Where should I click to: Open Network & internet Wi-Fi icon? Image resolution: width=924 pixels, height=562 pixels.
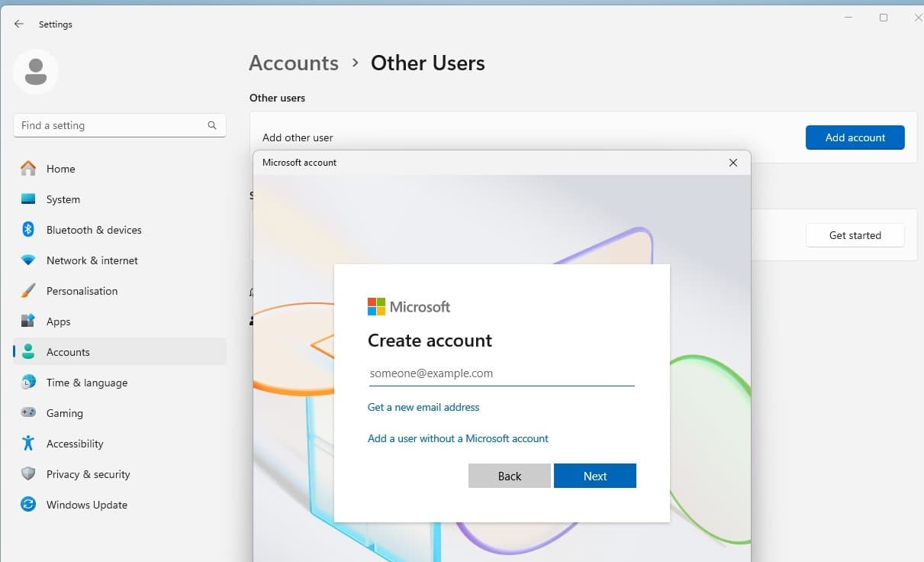pyautogui.click(x=28, y=260)
